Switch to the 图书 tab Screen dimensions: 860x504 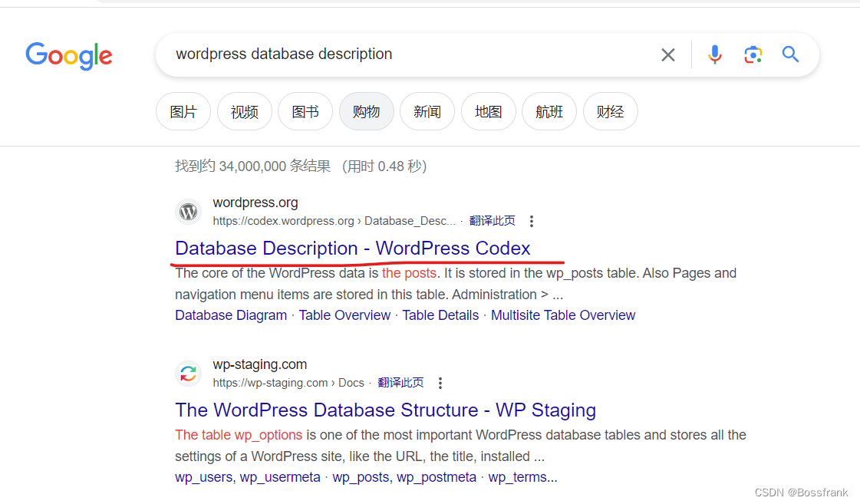coord(305,112)
